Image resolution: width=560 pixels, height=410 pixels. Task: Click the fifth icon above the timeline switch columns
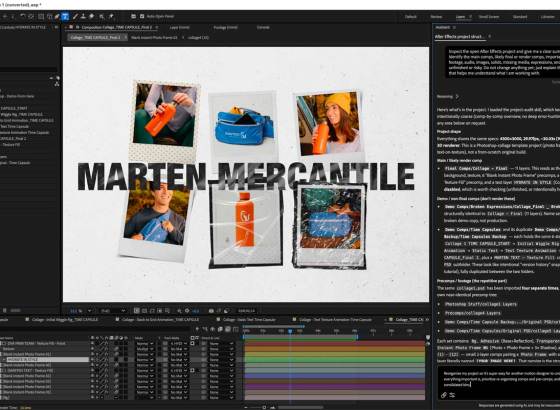coord(228,329)
